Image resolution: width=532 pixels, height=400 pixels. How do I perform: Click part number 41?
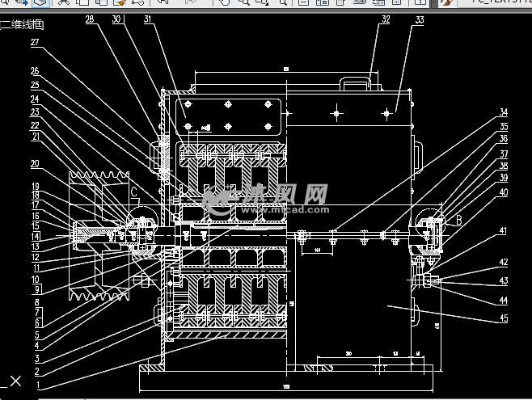coord(503,231)
